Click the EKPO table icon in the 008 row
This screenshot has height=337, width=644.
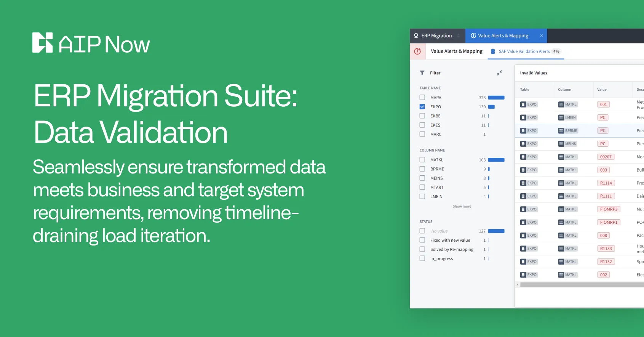(523, 236)
